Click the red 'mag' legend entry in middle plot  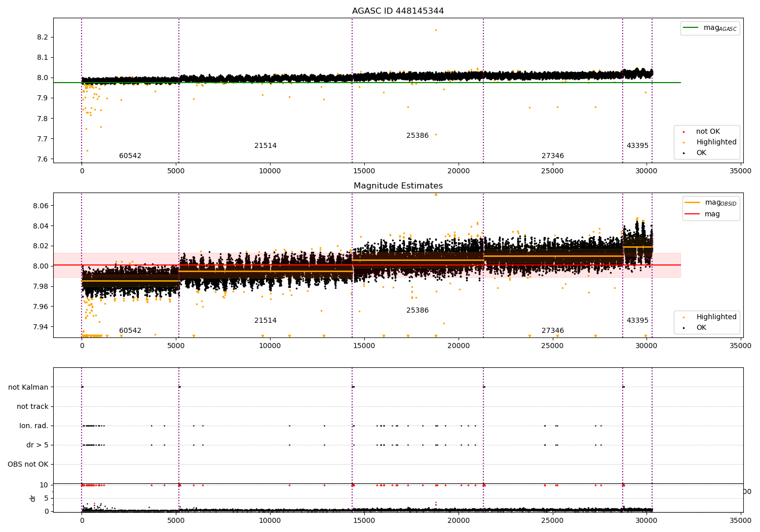703,214
